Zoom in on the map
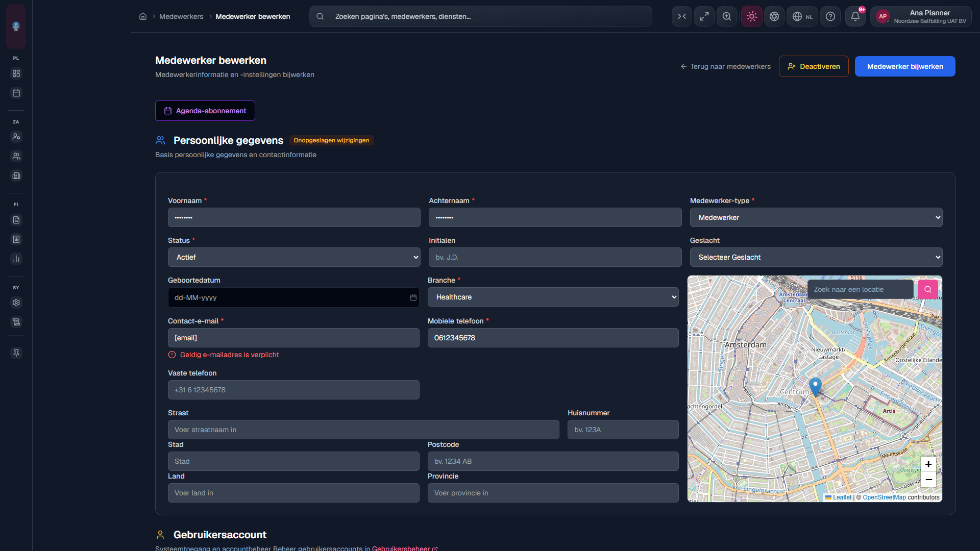980x551 pixels. pos(928,464)
